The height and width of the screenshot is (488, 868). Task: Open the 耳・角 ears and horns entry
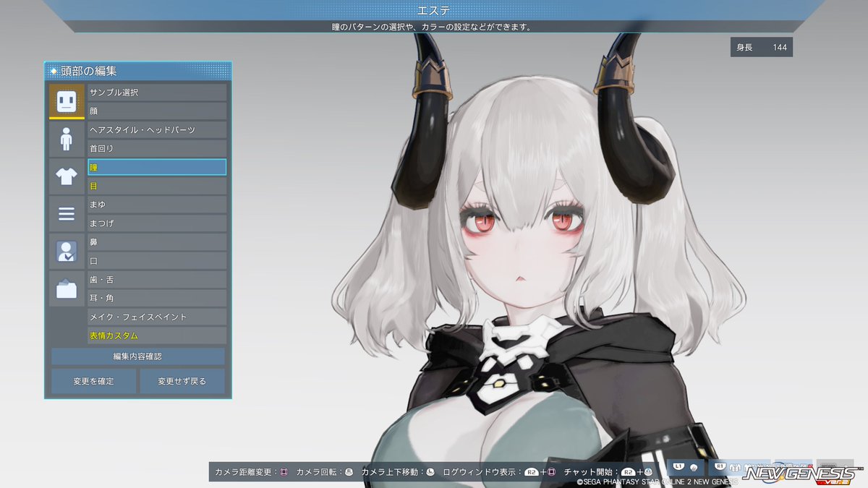point(157,299)
